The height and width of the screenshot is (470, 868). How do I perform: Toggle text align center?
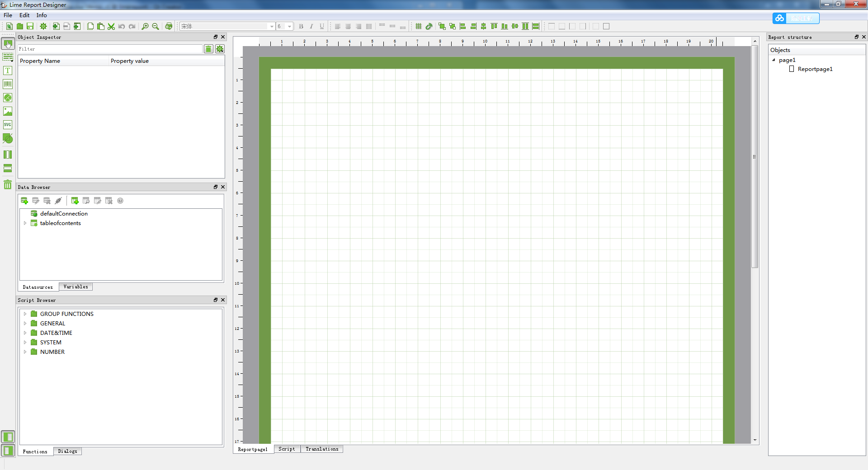coord(348,26)
